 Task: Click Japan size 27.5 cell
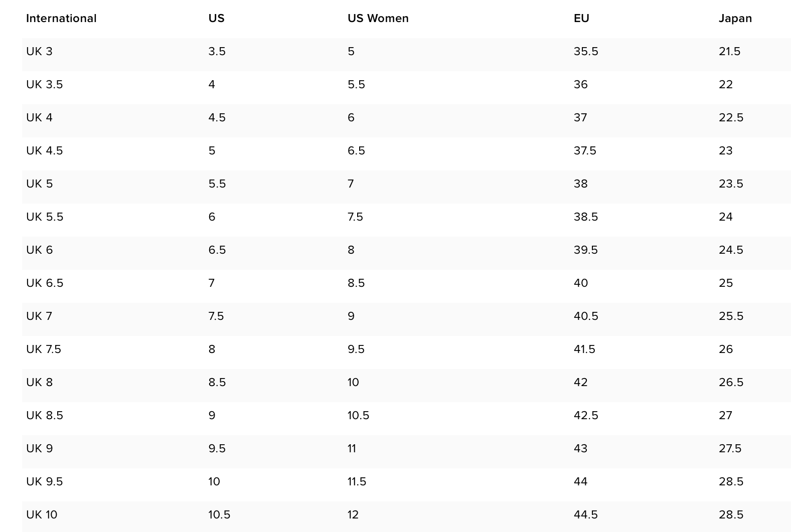[730, 449]
